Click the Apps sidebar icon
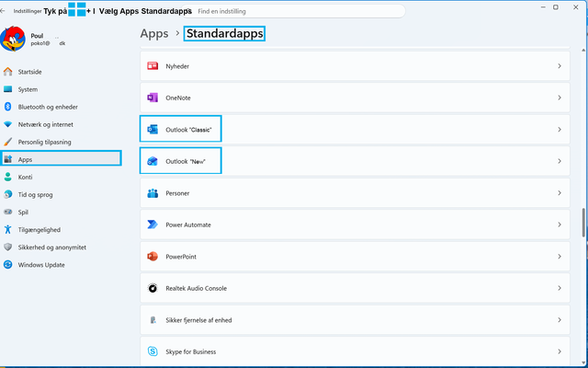Image resolution: width=588 pixels, height=368 pixels. [x=8, y=159]
